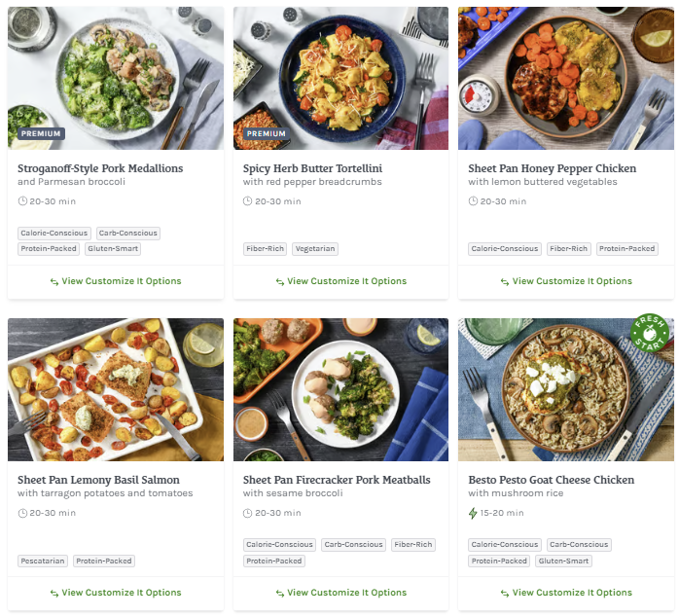Click the Spicy Herb Butter Tortellini photo
Screen dimensions: 679x616
(340, 78)
